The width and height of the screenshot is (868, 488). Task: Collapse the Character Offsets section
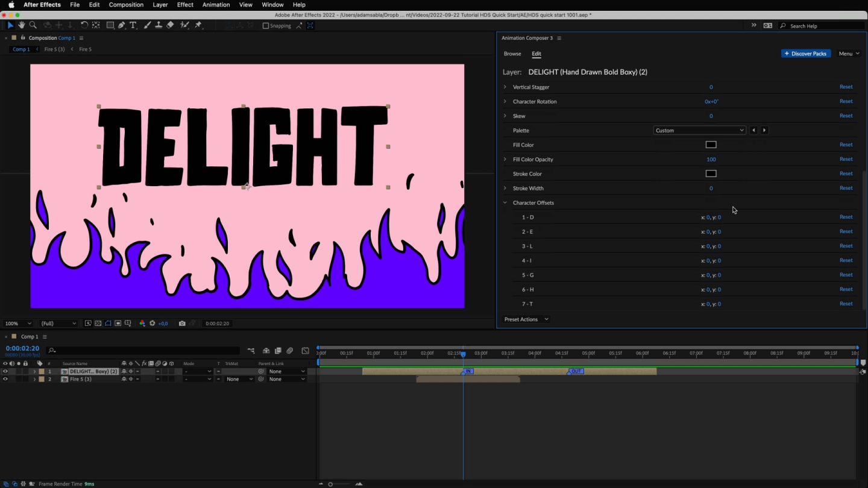[505, 203]
